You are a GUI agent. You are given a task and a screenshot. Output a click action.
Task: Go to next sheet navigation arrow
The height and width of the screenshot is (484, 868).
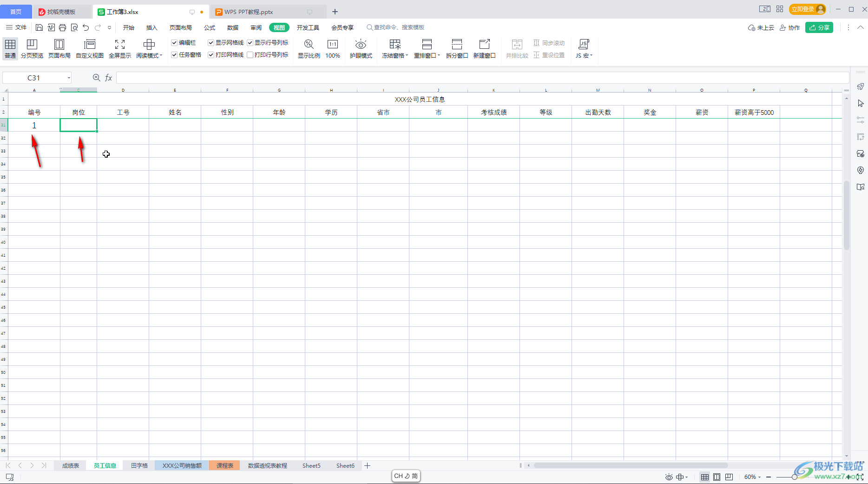click(32, 465)
